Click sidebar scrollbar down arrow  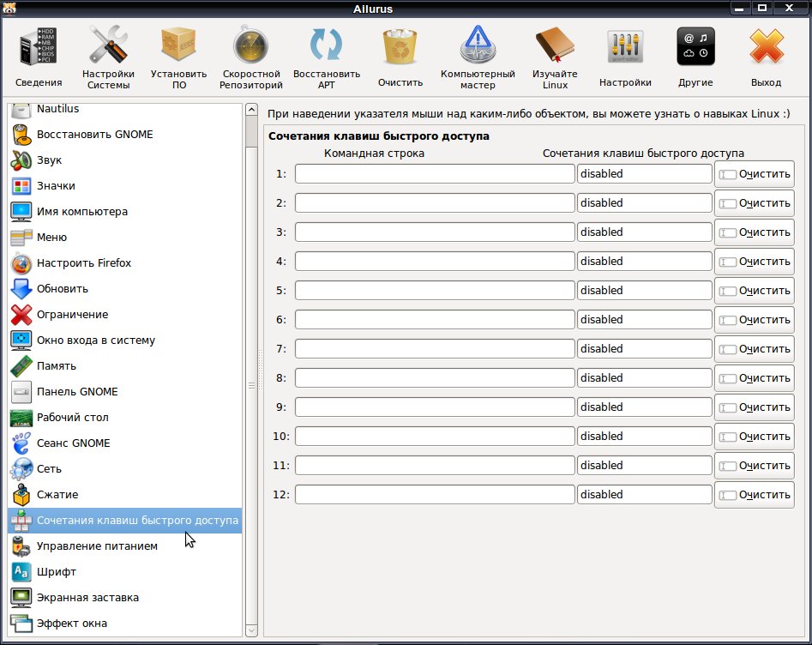point(251,630)
